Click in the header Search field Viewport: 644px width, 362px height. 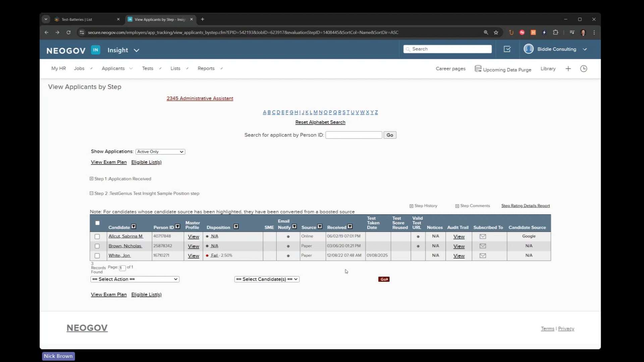point(447,49)
